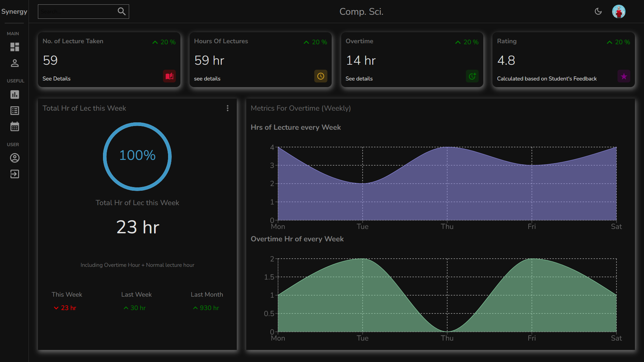644x362 pixels.
Task: Click see details under Hours Of Lectures
Action: [x=207, y=78]
